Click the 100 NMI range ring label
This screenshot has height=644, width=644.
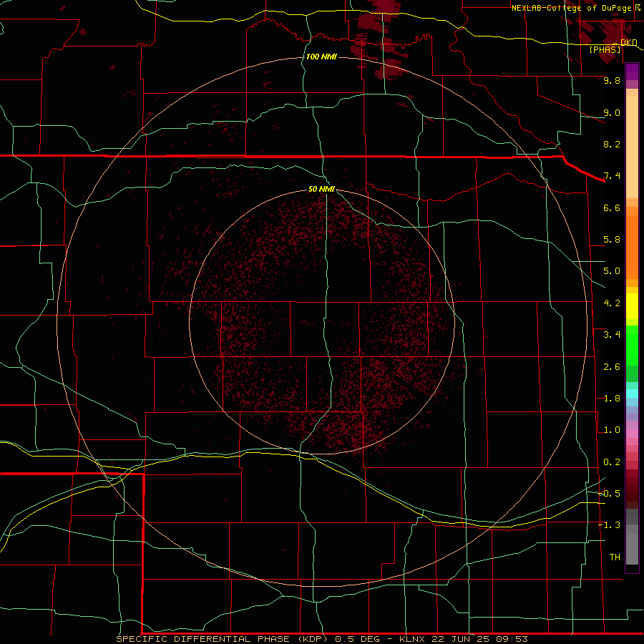(321, 57)
